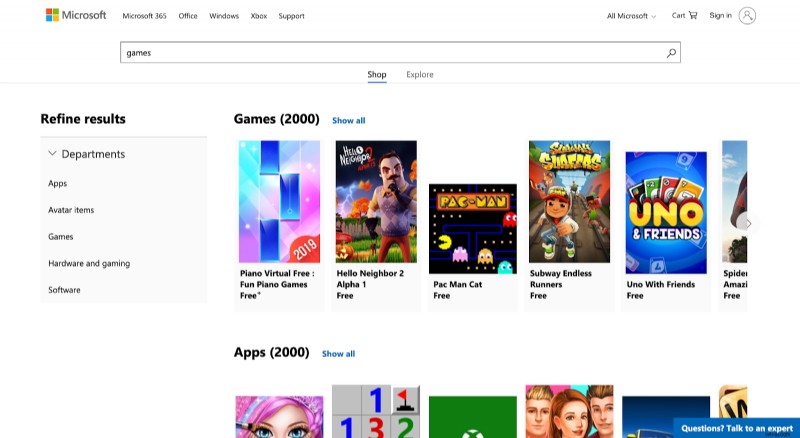Click the search box containing 'games'
This screenshot has height=438, width=800.
[390, 53]
